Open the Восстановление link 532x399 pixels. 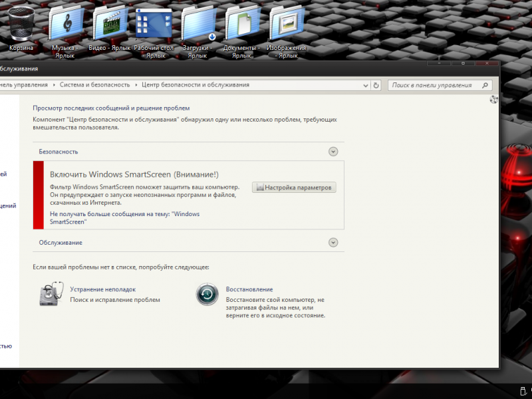coord(249,289)
